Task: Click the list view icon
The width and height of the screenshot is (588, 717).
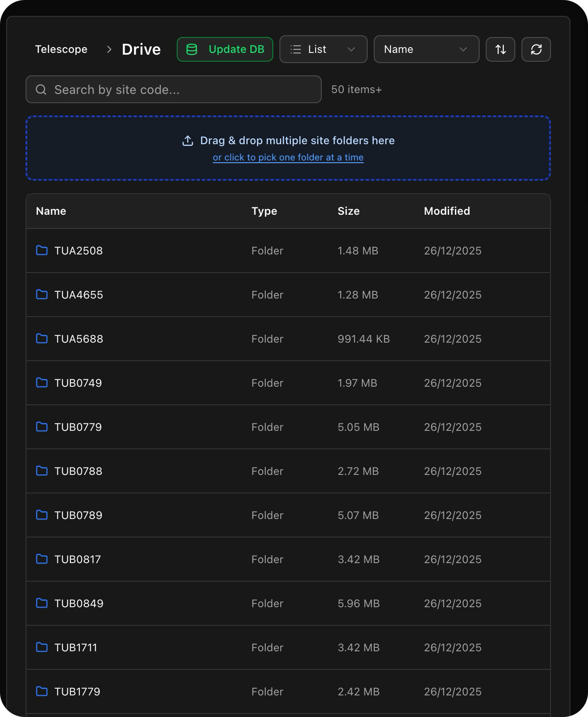Action: tap(296, 49)
